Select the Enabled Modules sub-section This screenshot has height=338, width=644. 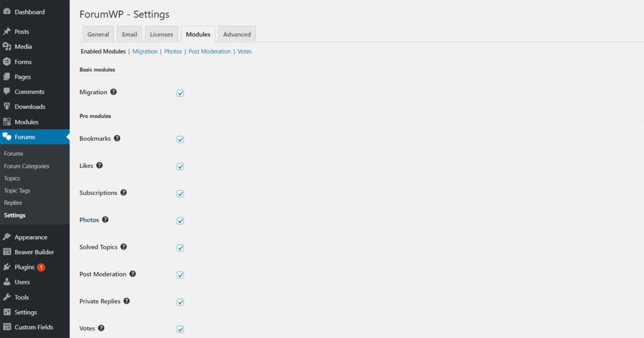point(103,52)
